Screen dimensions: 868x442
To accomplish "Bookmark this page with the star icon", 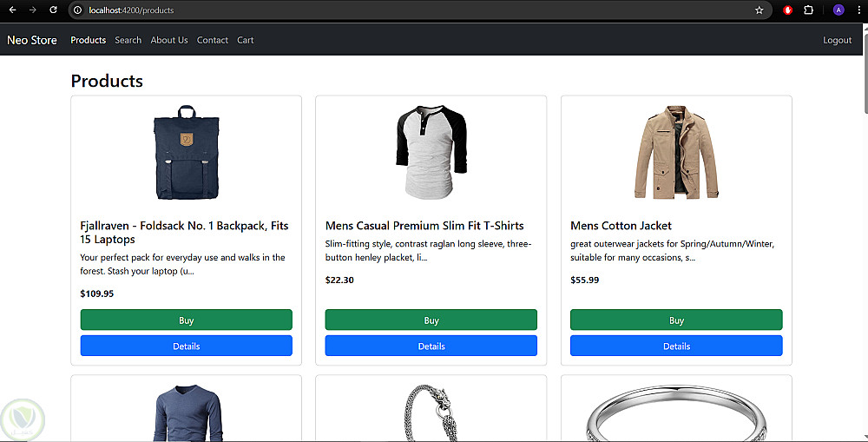I will pyautogui.click(x=759, y=10).
